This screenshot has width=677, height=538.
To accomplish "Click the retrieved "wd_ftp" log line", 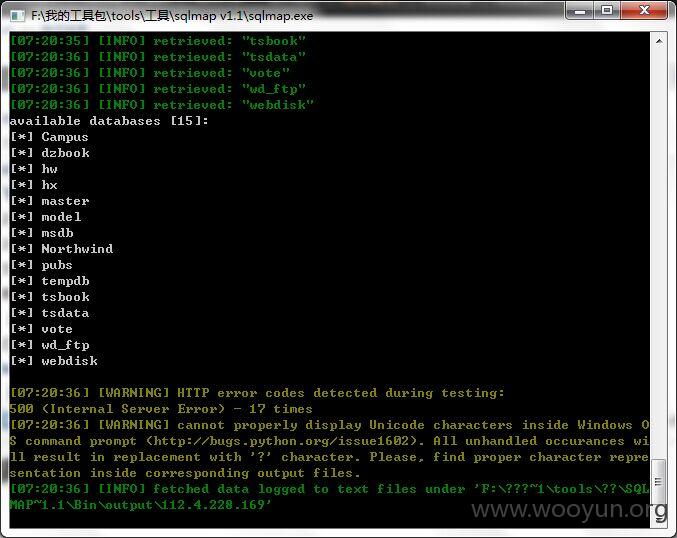I will pyautogui.click(x=158, y=89).
